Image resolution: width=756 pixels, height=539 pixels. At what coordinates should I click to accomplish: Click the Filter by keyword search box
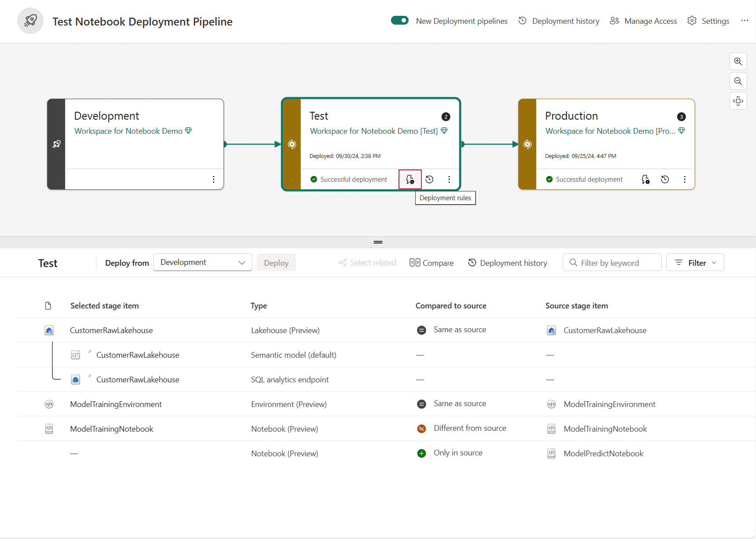point(612,263)
